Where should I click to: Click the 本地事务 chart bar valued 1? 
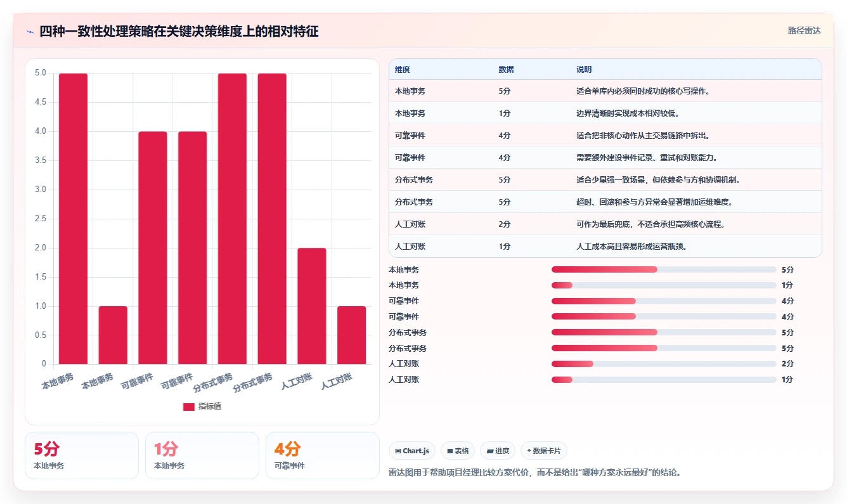pos(113,335)
